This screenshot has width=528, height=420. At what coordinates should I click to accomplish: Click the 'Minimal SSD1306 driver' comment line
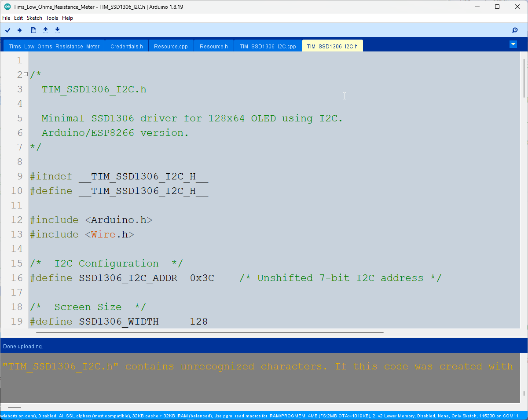[192, 118]
